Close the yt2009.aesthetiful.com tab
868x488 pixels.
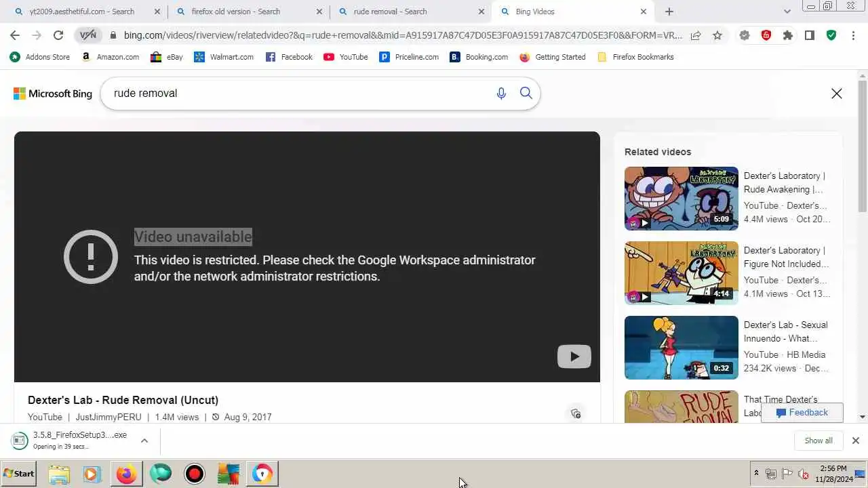(x=157, y=12)
